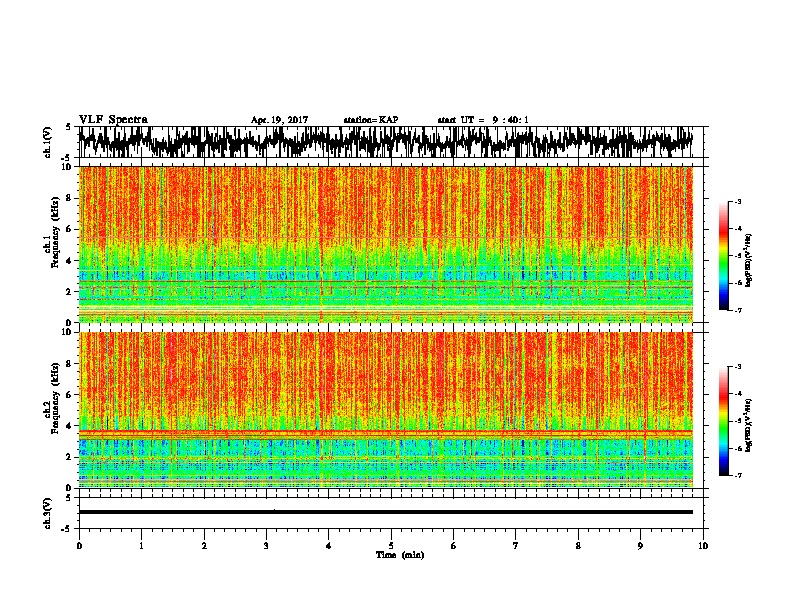Click the time axis tick label "8"

click(578, 546)
